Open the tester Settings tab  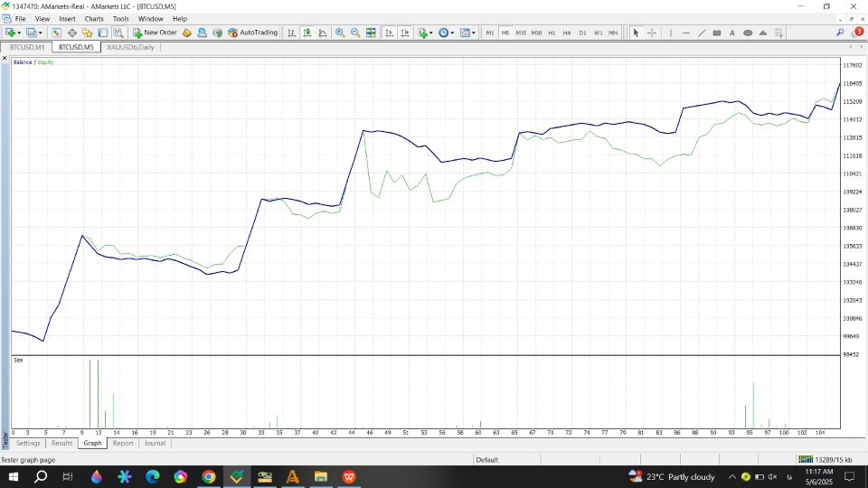point(28,443)
